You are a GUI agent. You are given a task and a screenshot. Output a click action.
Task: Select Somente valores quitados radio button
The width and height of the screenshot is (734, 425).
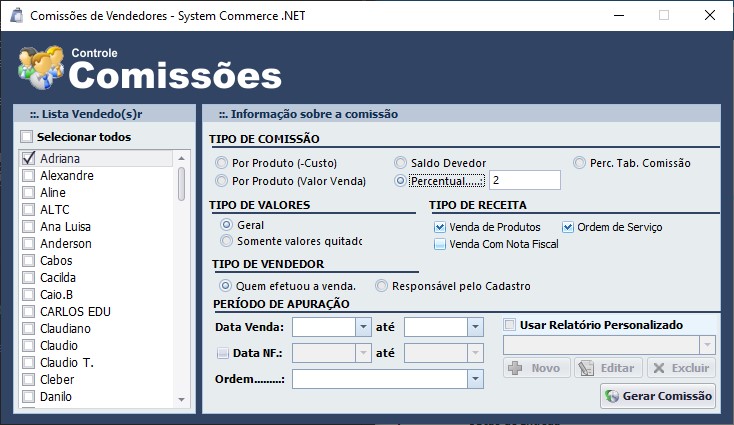[x=226, y=241]
